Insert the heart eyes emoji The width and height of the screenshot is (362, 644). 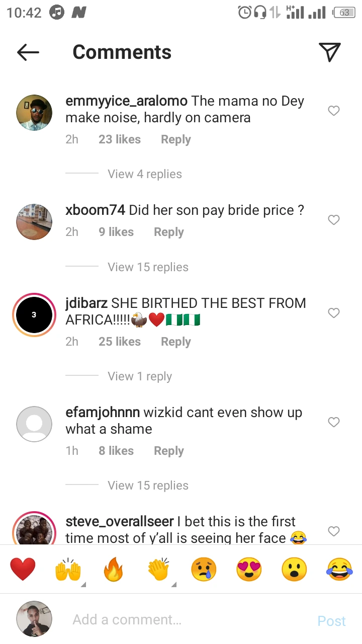tap(249, 570)
